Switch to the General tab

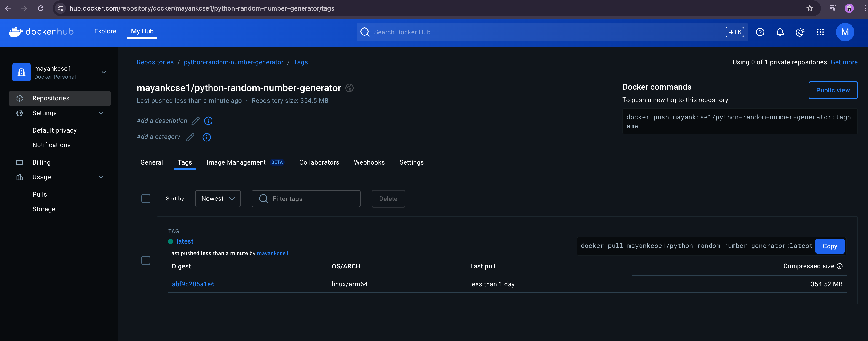coord(152,162)
